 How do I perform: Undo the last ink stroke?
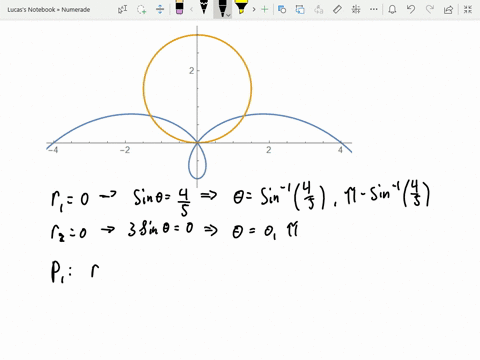coord(411,9)
